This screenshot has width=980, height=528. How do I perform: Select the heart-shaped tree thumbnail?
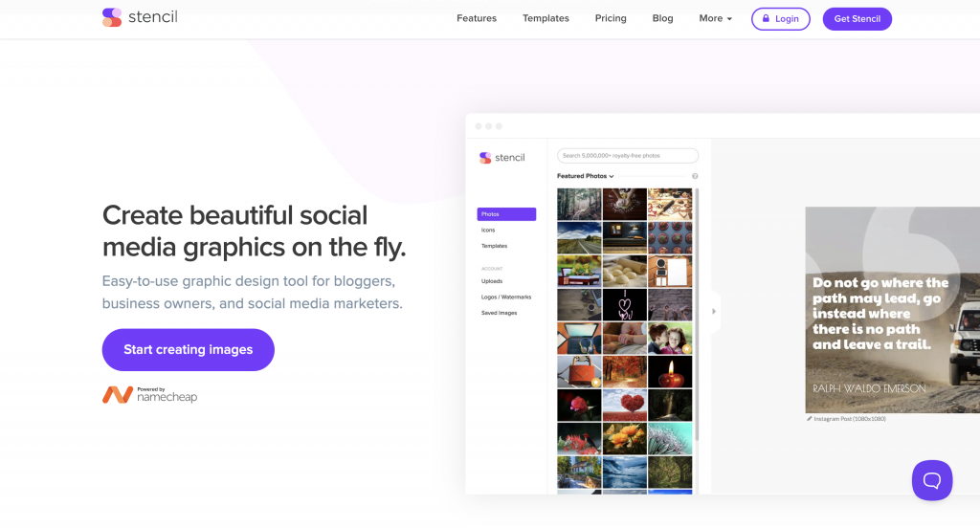pyautogui.click(x=624, y=405)
